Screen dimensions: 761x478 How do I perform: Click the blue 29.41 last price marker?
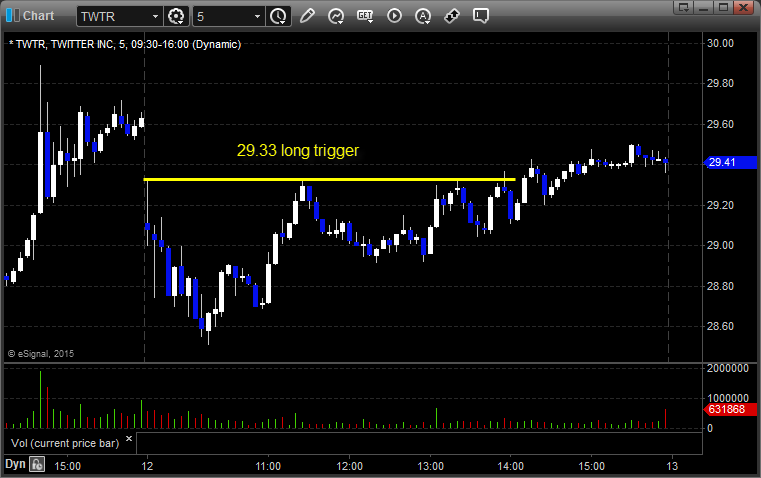click(x=730, y=163)
